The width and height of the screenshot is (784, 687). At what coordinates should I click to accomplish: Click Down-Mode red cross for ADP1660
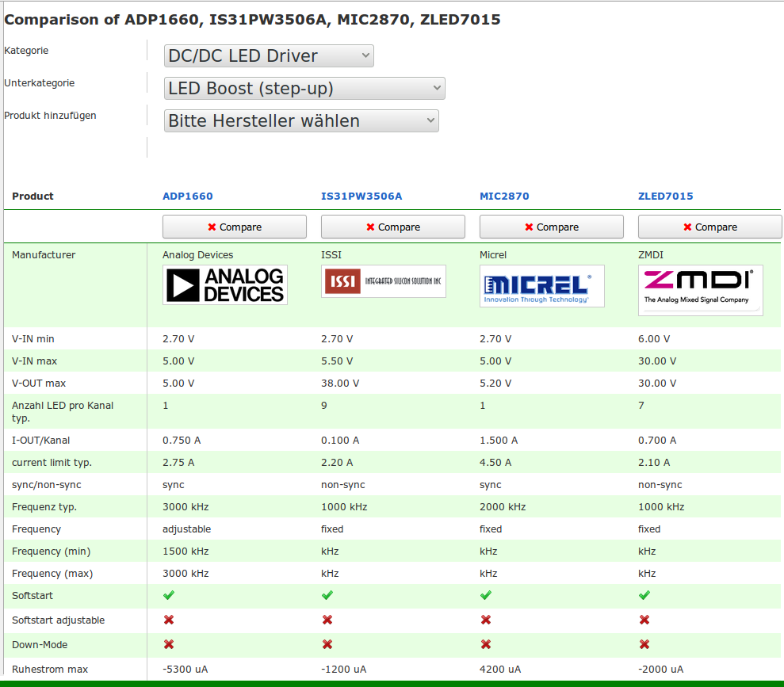pos(169,644)
